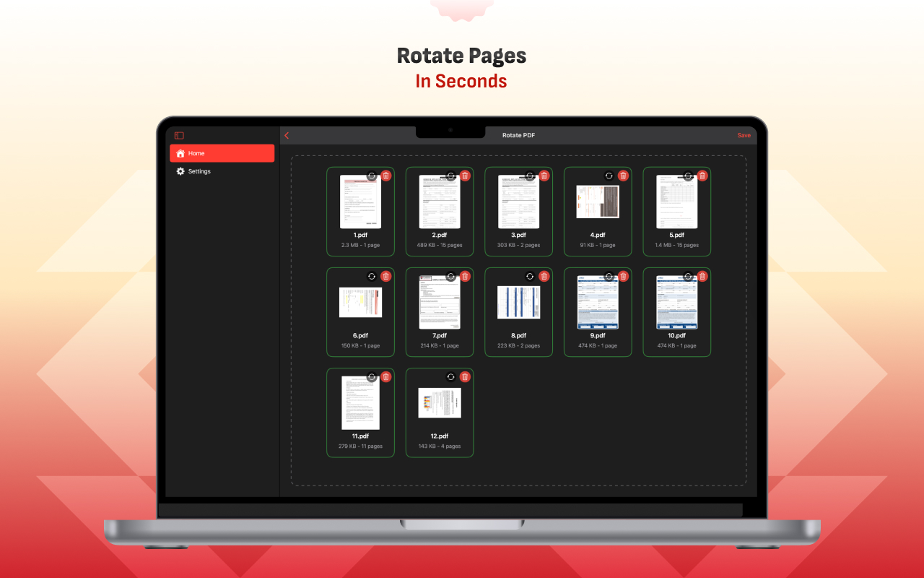Select the 10.pdf page thumbnail
The image size is (924, 578).
tap(677, 302)
